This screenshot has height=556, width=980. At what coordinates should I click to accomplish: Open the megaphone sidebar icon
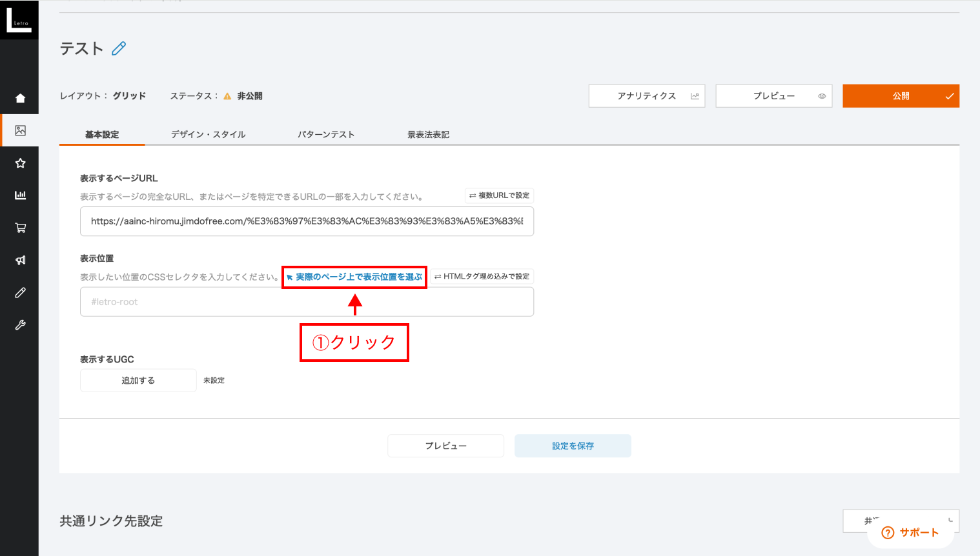pos(20,260)
